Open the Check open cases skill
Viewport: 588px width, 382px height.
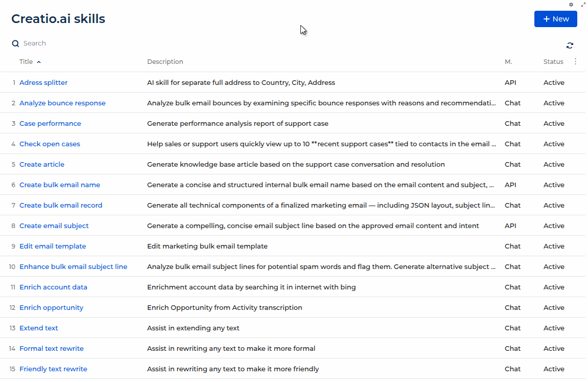click(50, 144)
